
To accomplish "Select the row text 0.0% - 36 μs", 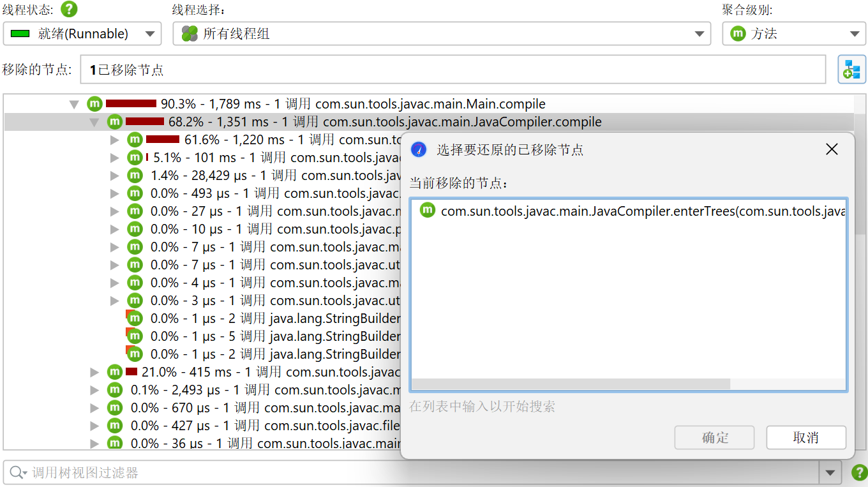I will click(266, 443).
